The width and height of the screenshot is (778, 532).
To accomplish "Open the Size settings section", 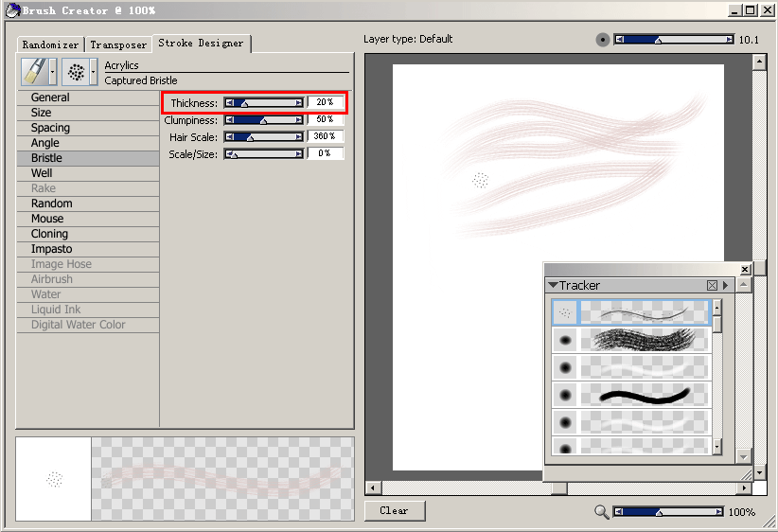I will tap(88, 113).
